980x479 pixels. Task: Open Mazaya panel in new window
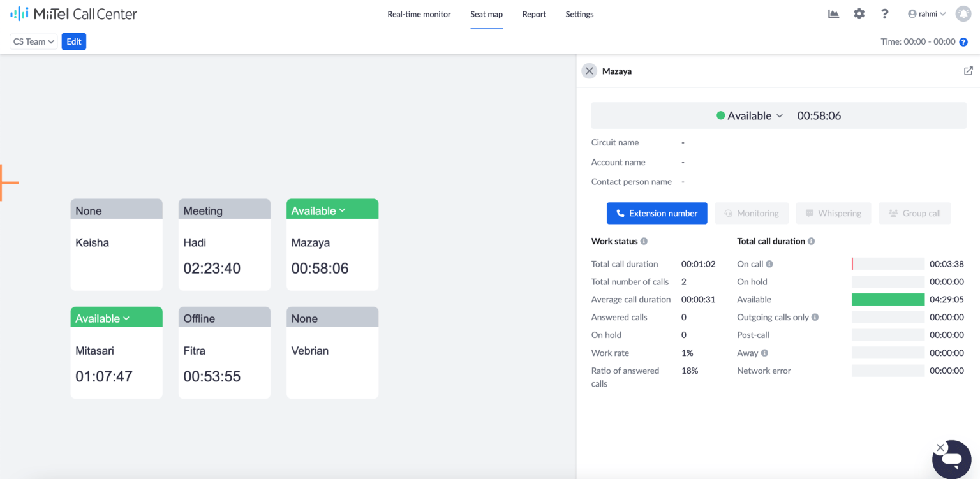click(968, 71)
